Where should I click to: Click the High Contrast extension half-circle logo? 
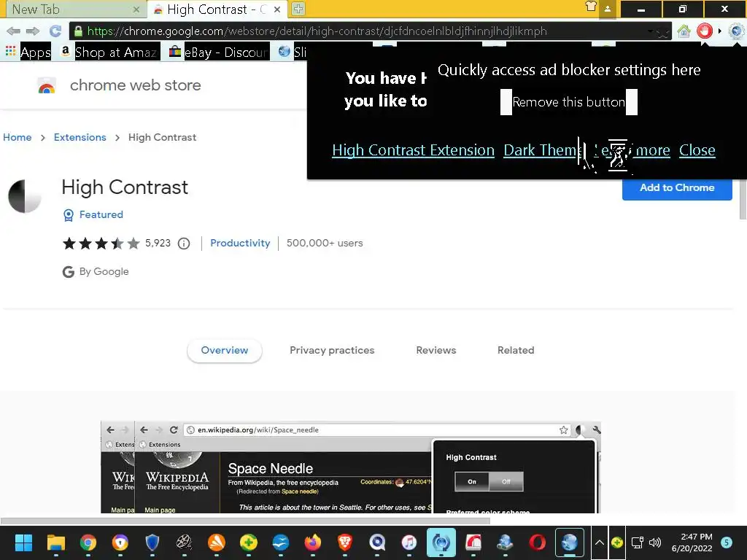(x=25, y=195)
